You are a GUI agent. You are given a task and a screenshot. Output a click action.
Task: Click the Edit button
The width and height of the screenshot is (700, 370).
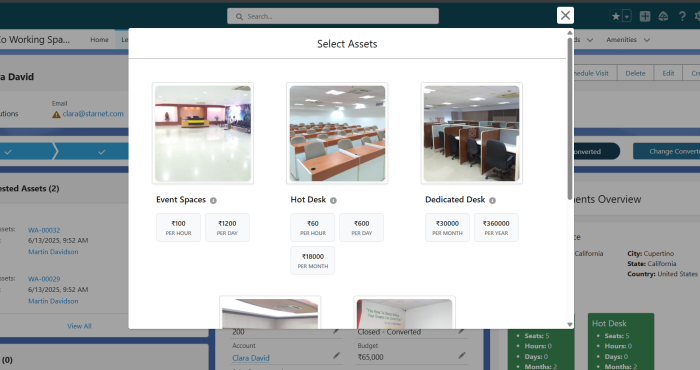click(x=668, y=73)
